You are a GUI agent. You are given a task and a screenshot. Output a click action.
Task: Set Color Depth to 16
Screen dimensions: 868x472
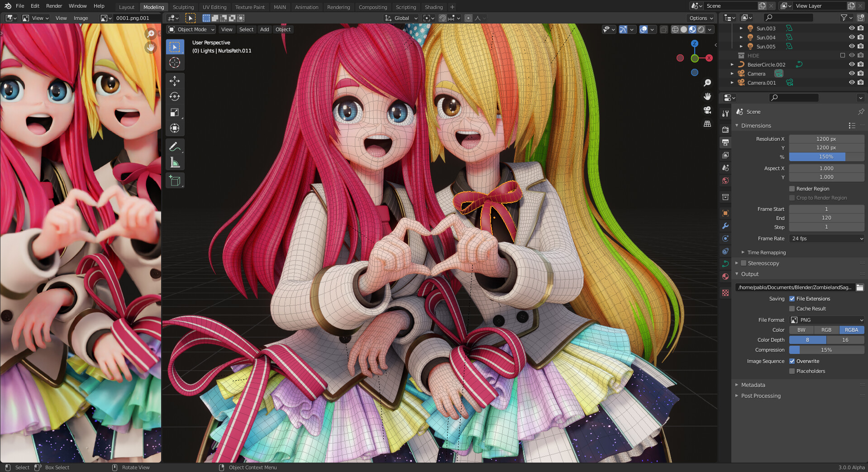click(x=845, y=340)
